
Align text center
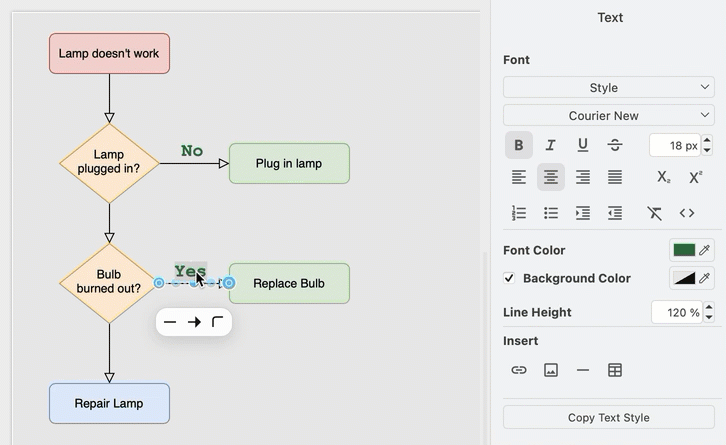(x=551, y=177)
